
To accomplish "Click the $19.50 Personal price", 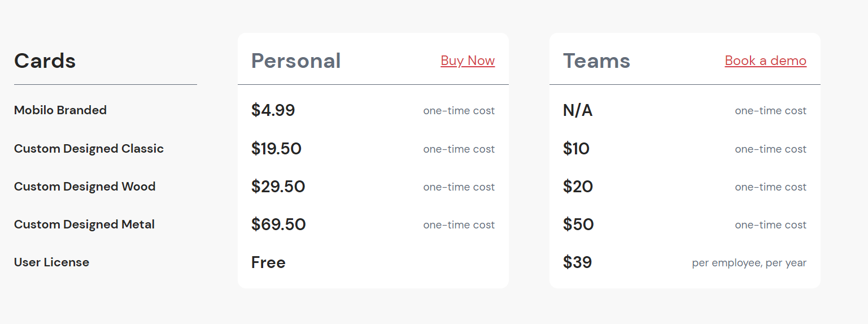I will pyautogui.click(x=276, y=149).
